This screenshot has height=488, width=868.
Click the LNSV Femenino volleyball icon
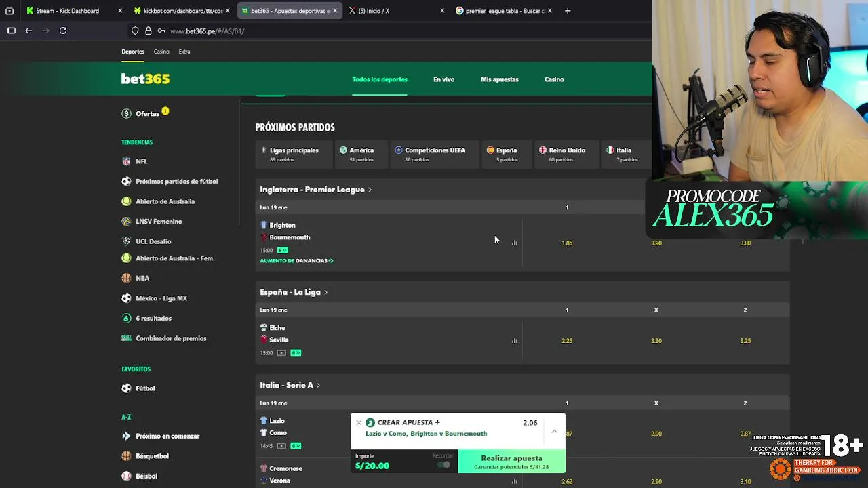pos(126,221)
